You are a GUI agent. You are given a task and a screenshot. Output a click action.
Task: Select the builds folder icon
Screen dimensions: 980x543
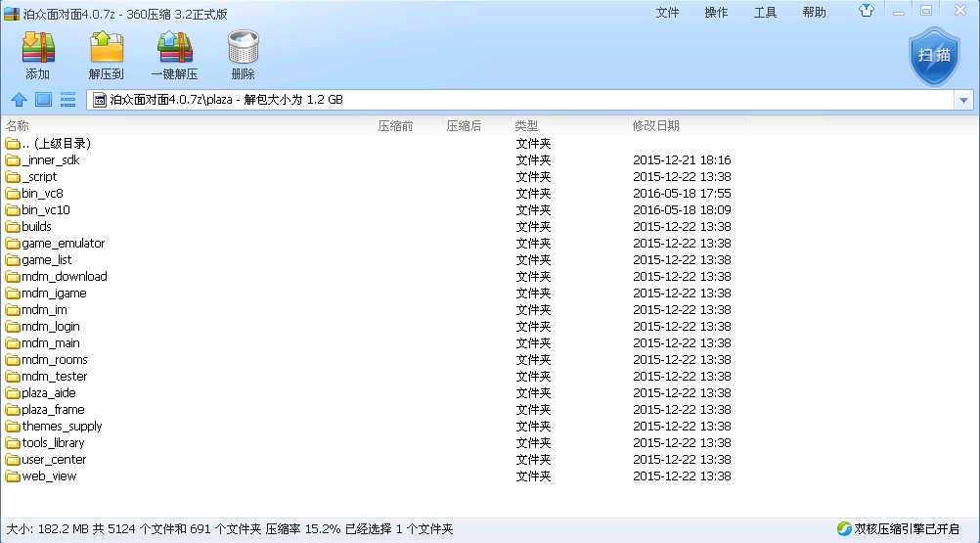click(x=13, y=227)
